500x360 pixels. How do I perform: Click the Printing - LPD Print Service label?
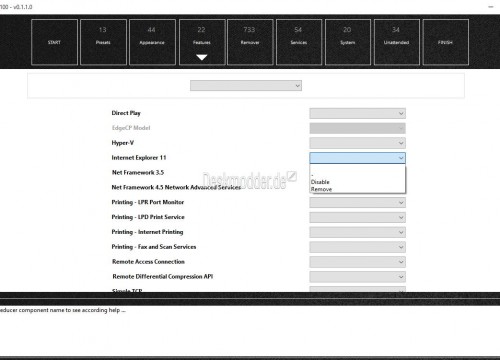[x=148, y=217]
